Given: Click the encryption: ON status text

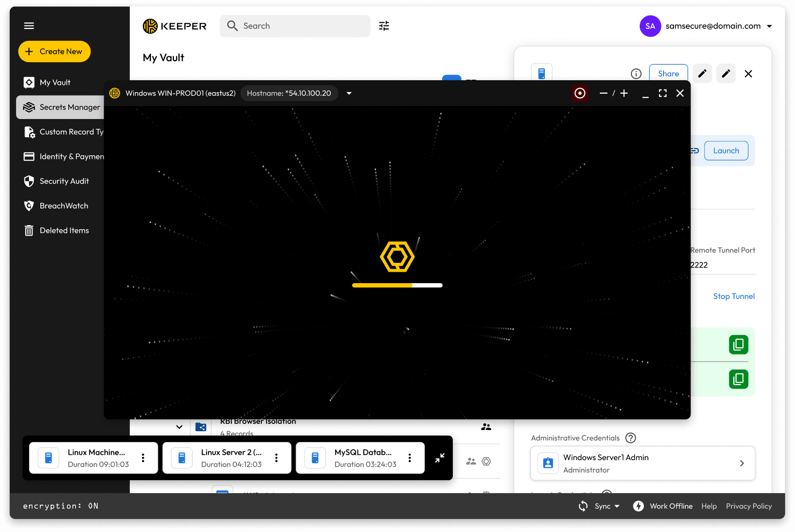Looking at the screenshot, I should pos(61,506).
